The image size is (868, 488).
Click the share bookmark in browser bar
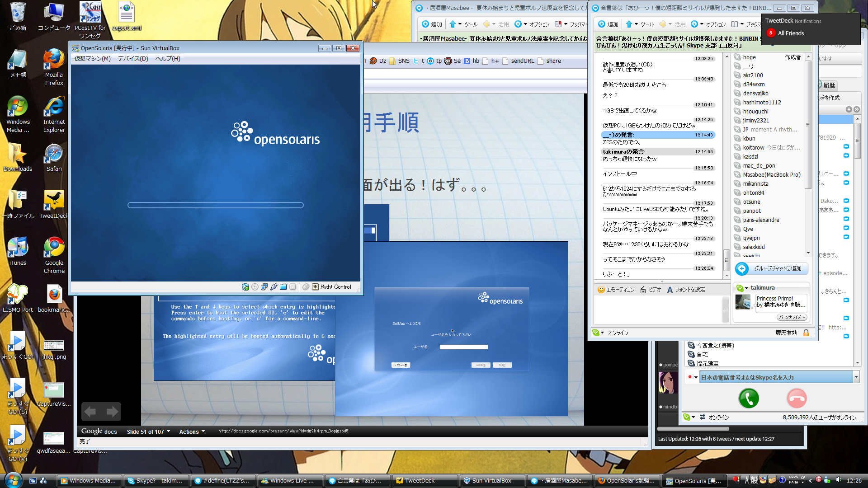(549, 61)
